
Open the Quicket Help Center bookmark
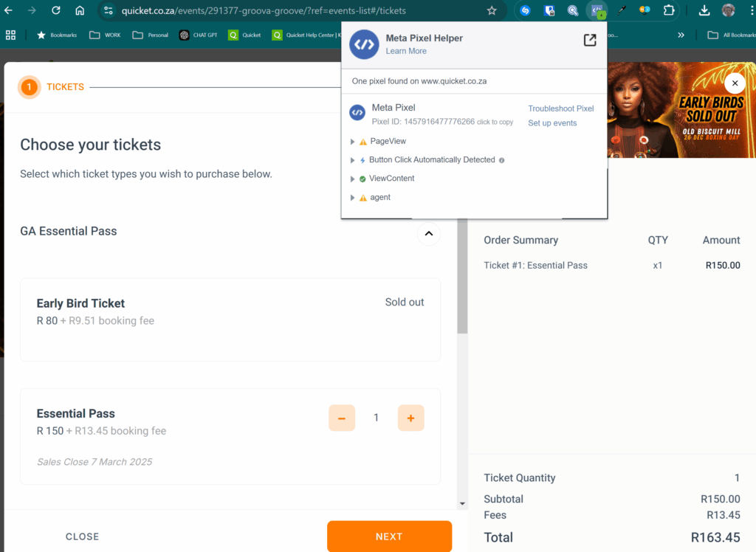[306, 35]
